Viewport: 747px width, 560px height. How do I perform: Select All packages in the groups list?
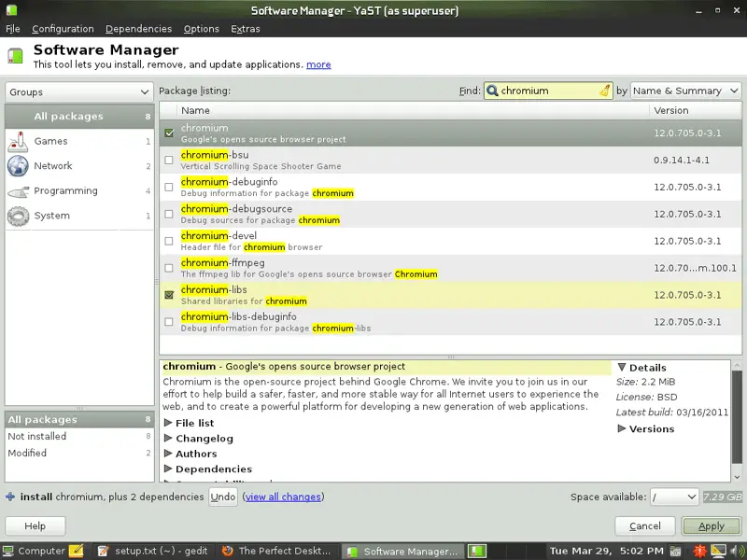point(79,116)
